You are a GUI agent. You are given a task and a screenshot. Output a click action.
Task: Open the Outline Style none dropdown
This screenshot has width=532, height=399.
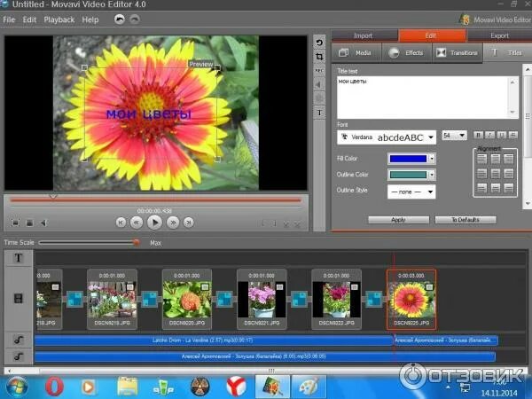(411, 192)
